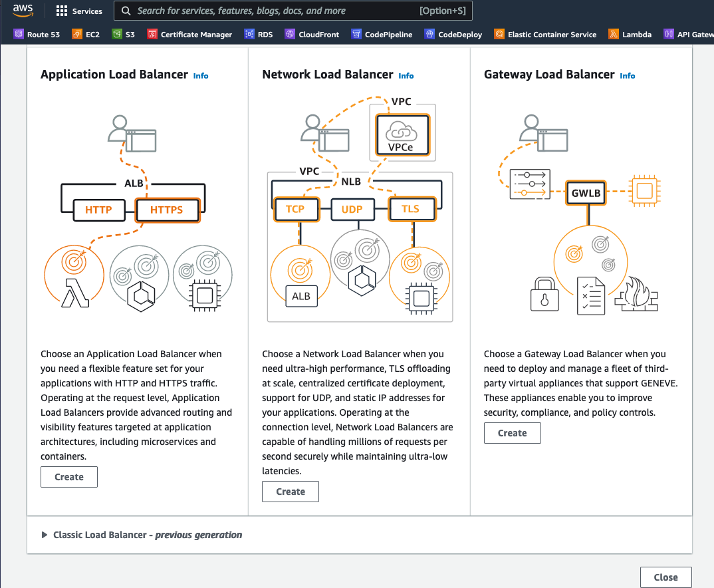
Task: Click the Network Load Balancer heading
Action: click(x=327, y=74)
